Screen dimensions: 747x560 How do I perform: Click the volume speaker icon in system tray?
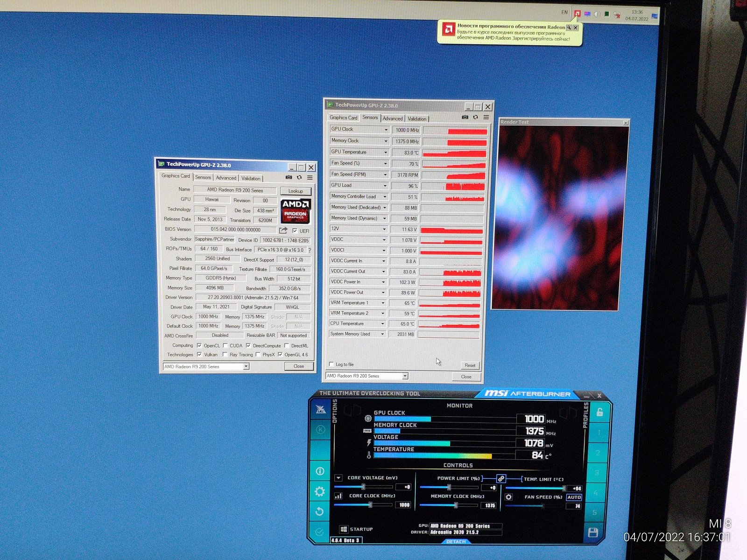[597, 14]
